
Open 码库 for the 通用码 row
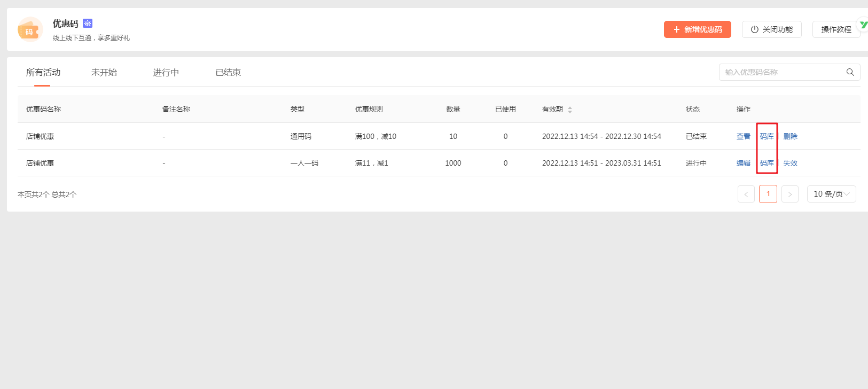(767, 136)
